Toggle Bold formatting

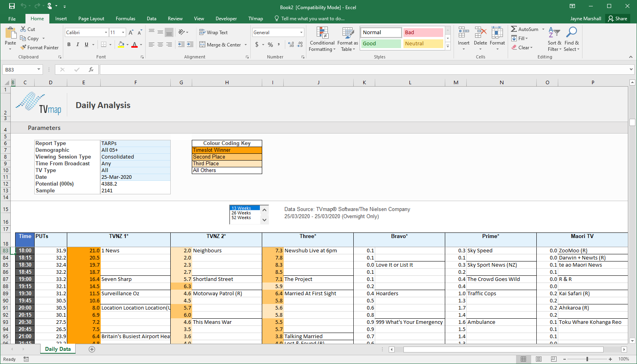(x=69, y=45)
